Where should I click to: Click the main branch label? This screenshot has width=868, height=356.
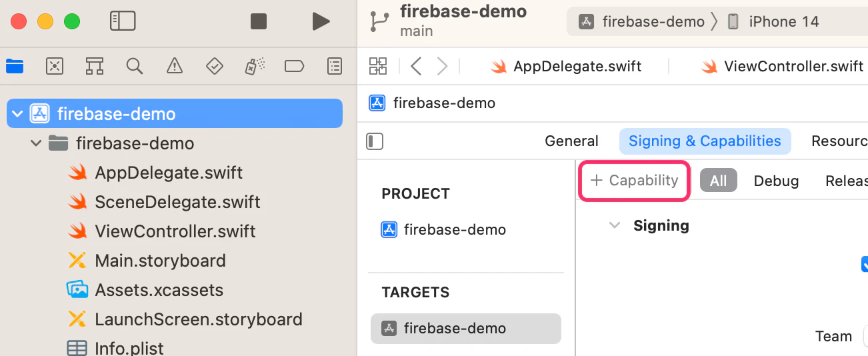point(416,31)
